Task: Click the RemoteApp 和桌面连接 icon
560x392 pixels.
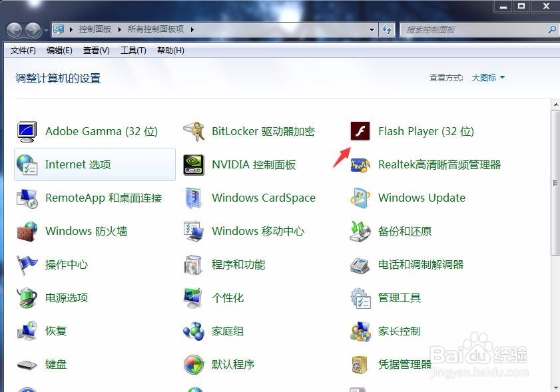Action: (x=27, y=198)
